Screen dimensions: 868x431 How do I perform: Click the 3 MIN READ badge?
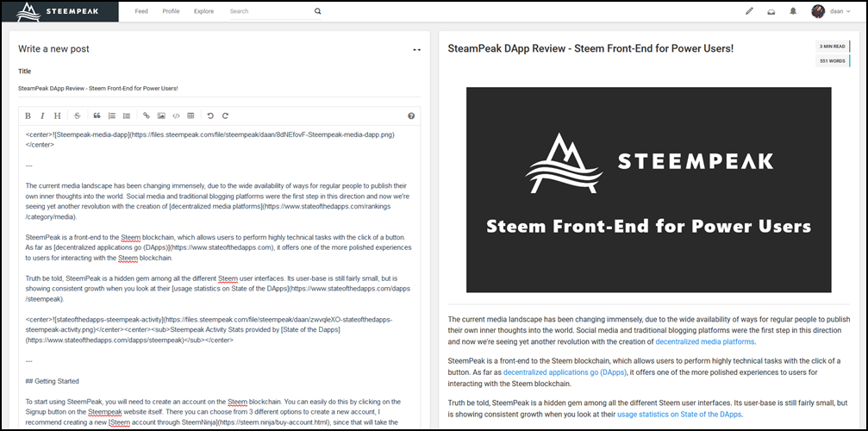tap(833, 47)
